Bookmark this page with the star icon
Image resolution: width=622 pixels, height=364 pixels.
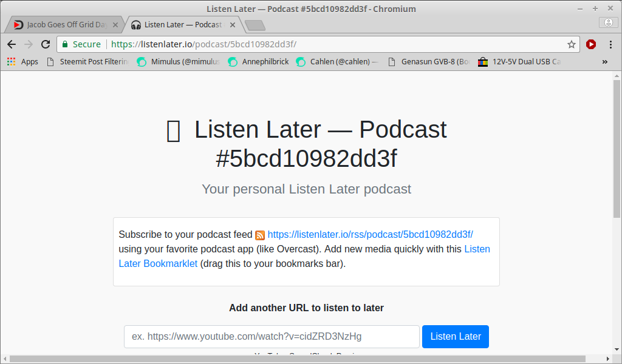[x=571, y=44]
